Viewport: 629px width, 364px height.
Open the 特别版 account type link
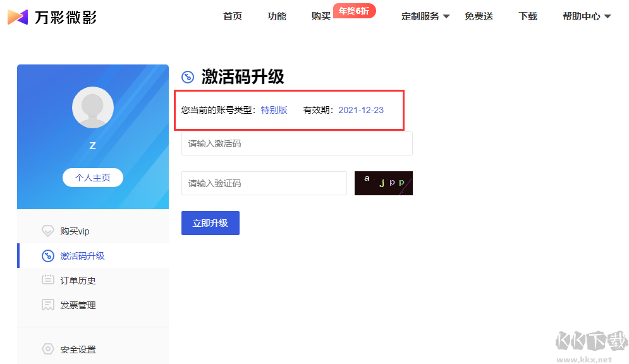pyautogui.click(x=274, y=110)
